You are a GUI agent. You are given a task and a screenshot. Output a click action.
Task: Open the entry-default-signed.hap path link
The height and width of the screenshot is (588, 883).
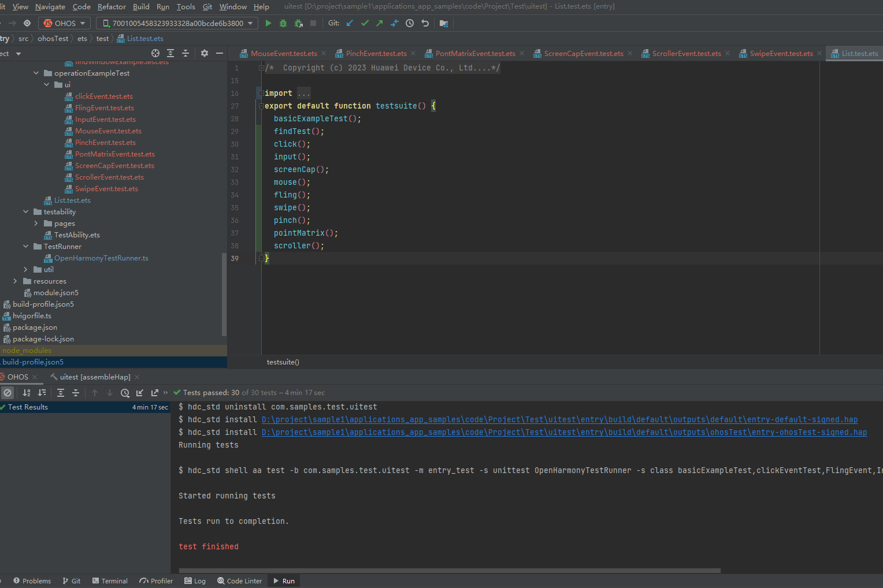559,420
